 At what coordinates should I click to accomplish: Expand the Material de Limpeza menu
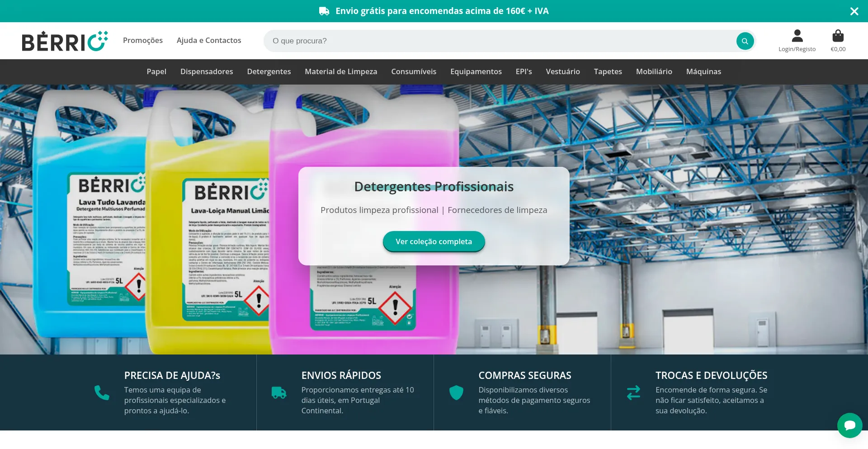point(341,71)
